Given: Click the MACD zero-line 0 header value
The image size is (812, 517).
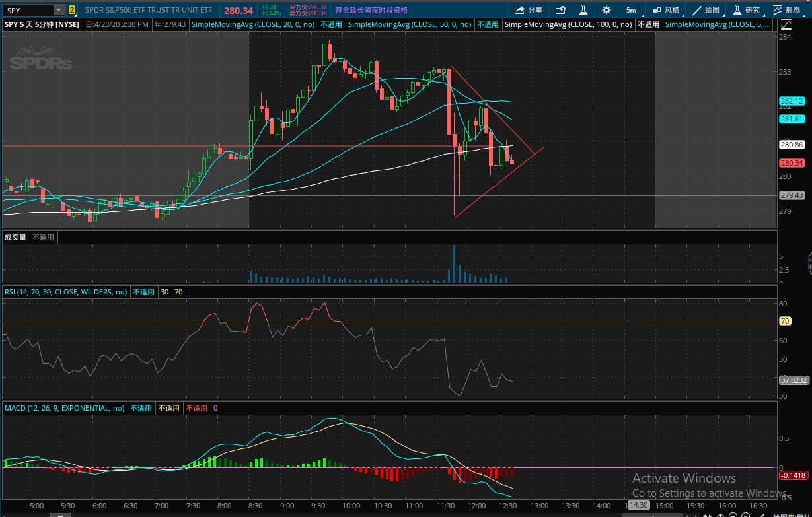Looking at the screenshot, I should (215, 408).
